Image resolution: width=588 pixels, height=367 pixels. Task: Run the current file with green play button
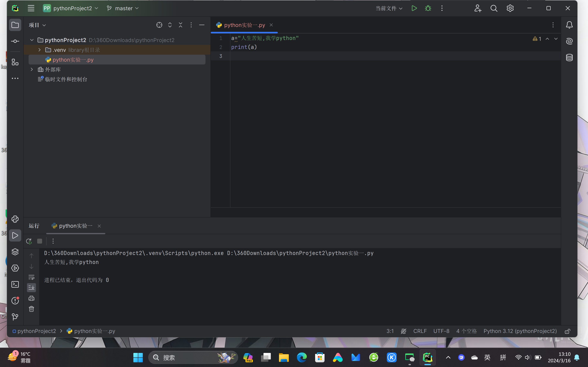(x=414, y=8)
